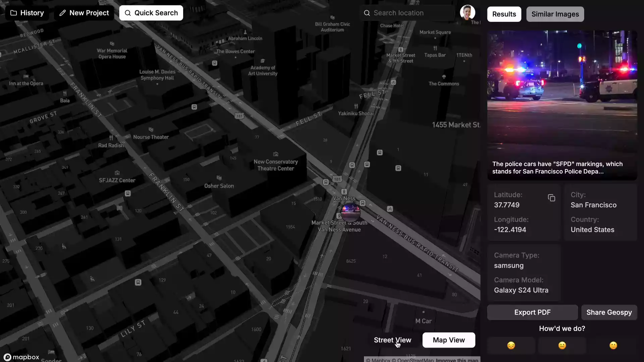Start a New Project
644x362 pixels.
(x=84, y=13)
